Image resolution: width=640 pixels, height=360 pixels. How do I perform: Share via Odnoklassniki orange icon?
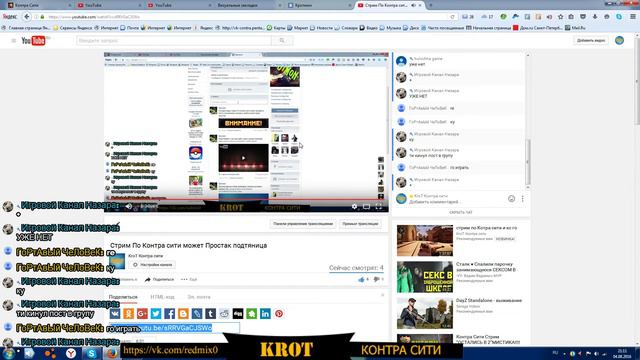129,313
